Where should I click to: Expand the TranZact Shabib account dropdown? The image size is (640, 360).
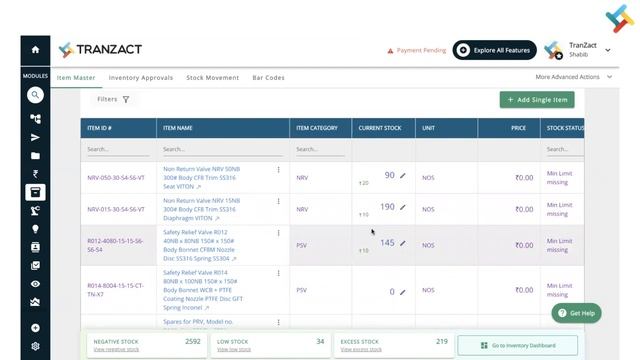tap(608, 50)
